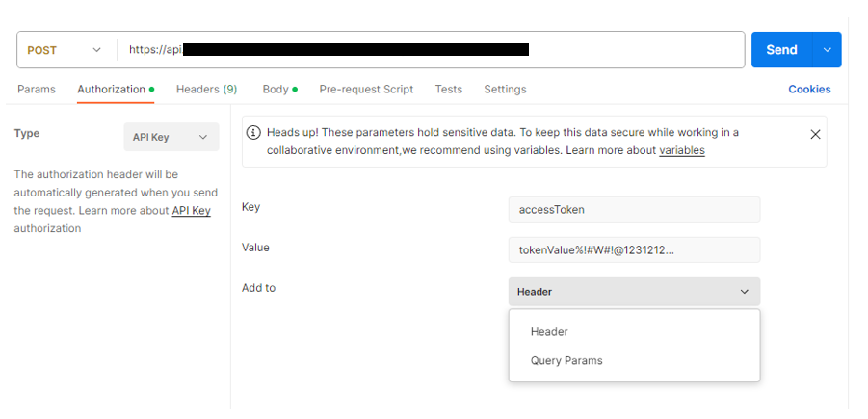This screenshot has height=419, width=868.
Task: Focus the Value field with tokenValue
Action: 635,250
